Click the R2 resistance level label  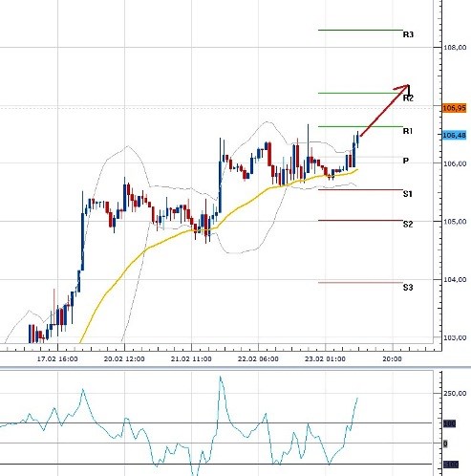(408, 98)
